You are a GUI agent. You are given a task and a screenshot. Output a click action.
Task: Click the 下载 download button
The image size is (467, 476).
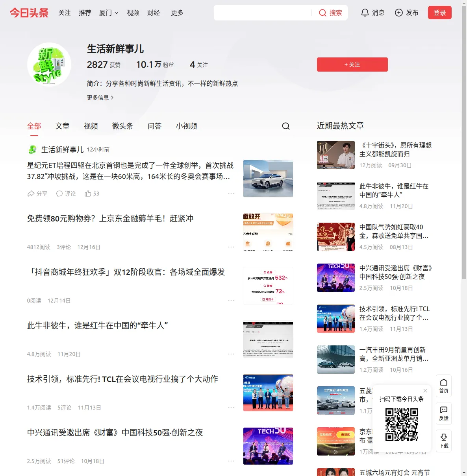444,441
